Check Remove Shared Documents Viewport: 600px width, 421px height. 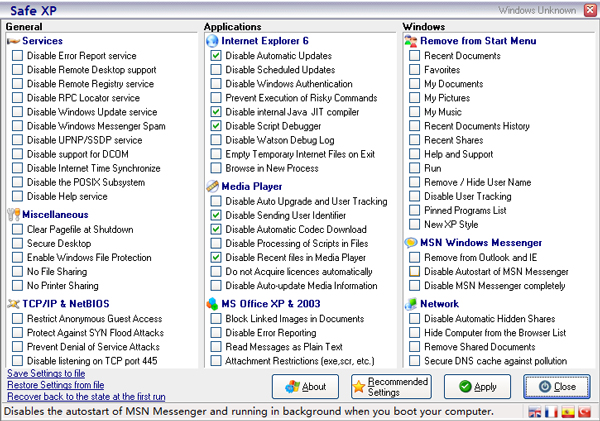(x=414, y=347)
